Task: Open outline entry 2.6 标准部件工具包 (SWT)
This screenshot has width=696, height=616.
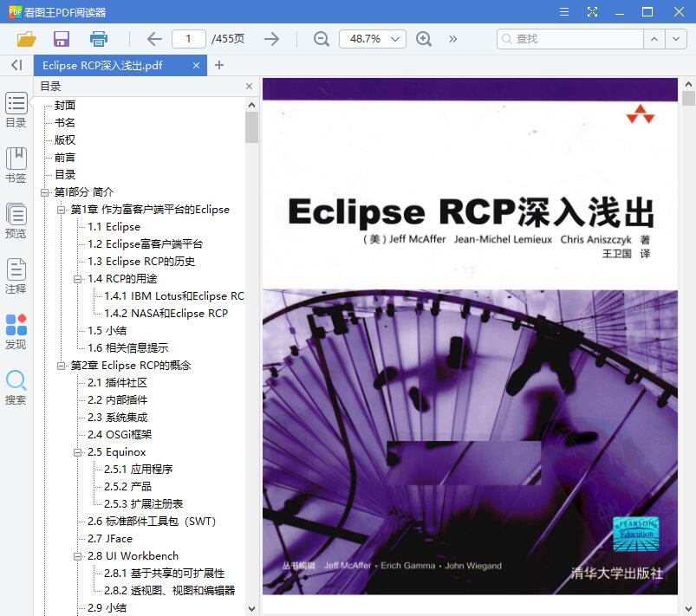Action: [x=152, y=521]
